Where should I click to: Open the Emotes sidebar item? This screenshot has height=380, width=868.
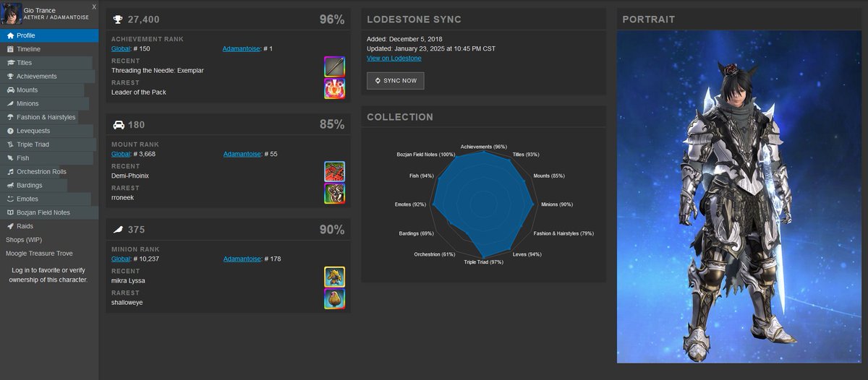click(49, 199)
